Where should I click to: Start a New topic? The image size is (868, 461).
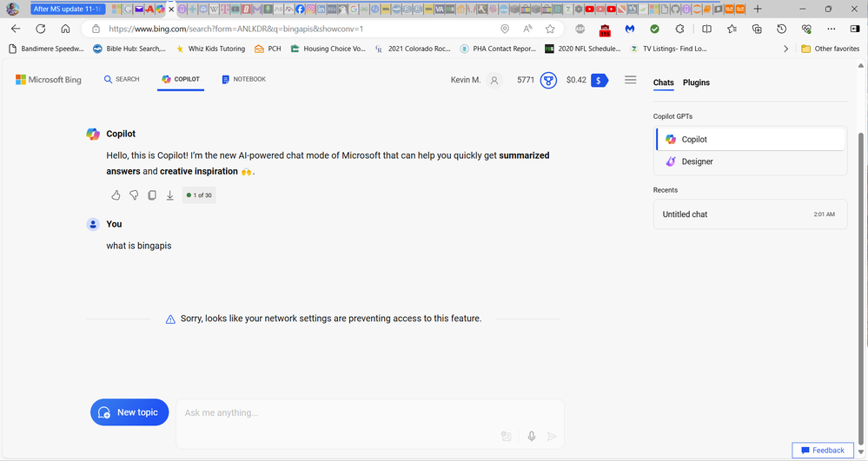[x=129, y=412]
